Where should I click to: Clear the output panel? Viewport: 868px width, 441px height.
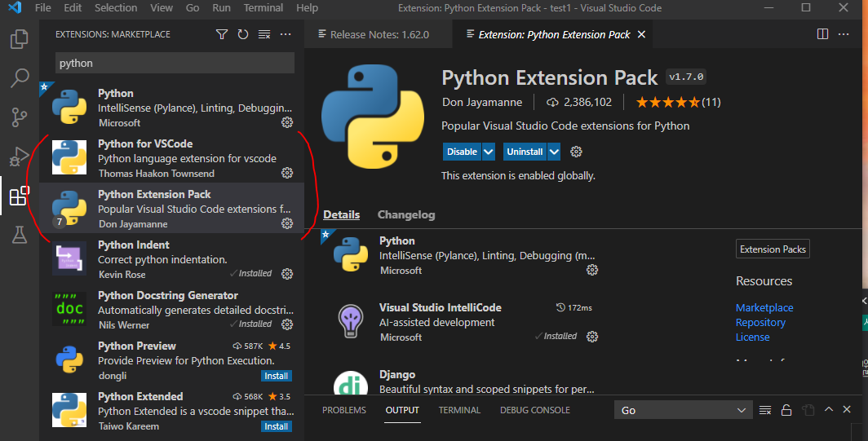pos(765,410)
